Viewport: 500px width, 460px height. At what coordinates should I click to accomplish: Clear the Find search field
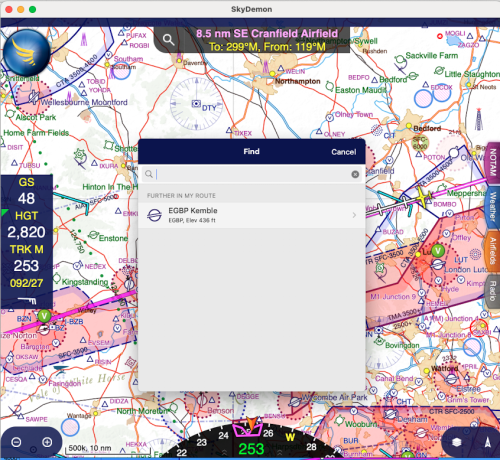(355, 174)
